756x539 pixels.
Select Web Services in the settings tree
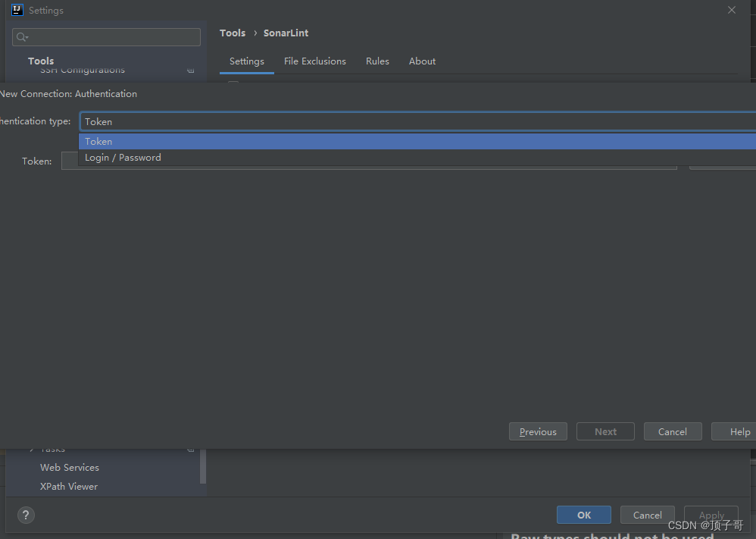(x=70, y=467)
